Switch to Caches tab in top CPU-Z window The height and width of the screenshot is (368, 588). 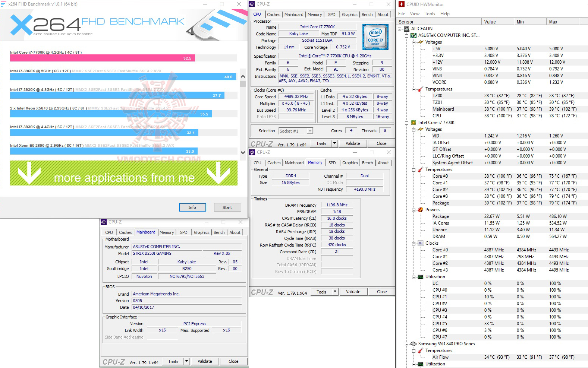click(x=274, y=15)
